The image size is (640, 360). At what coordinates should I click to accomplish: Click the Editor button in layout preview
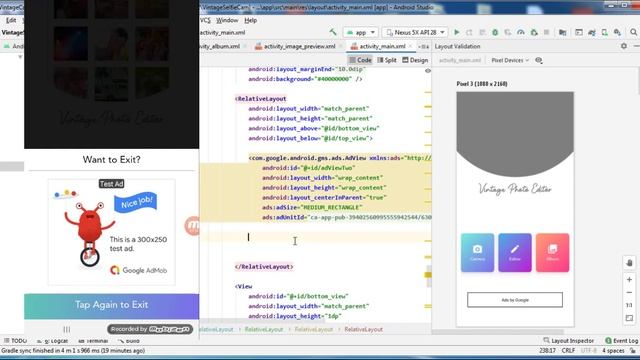point(515,253)
